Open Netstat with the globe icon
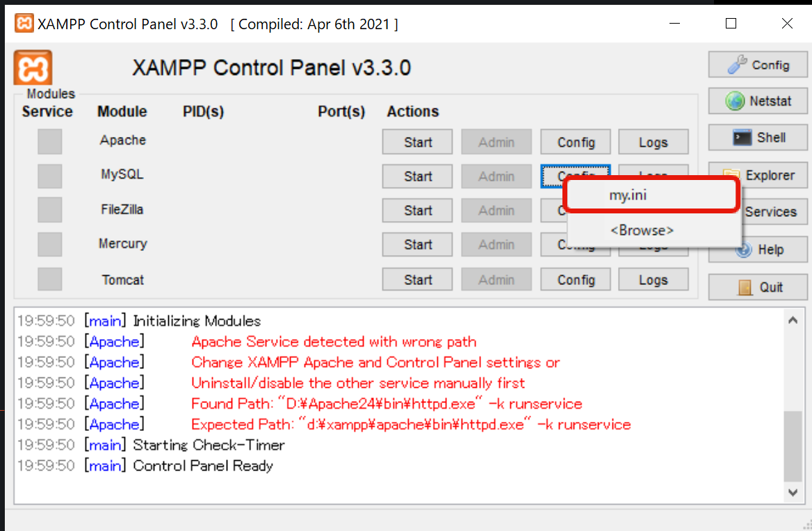Screen dimensions: 812x531 tap(758, 101)
